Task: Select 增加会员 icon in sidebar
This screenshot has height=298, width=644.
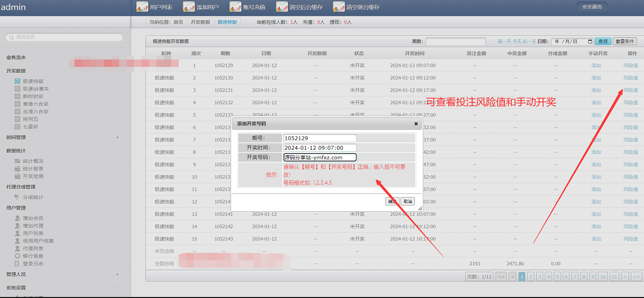Action: [18, 218]
